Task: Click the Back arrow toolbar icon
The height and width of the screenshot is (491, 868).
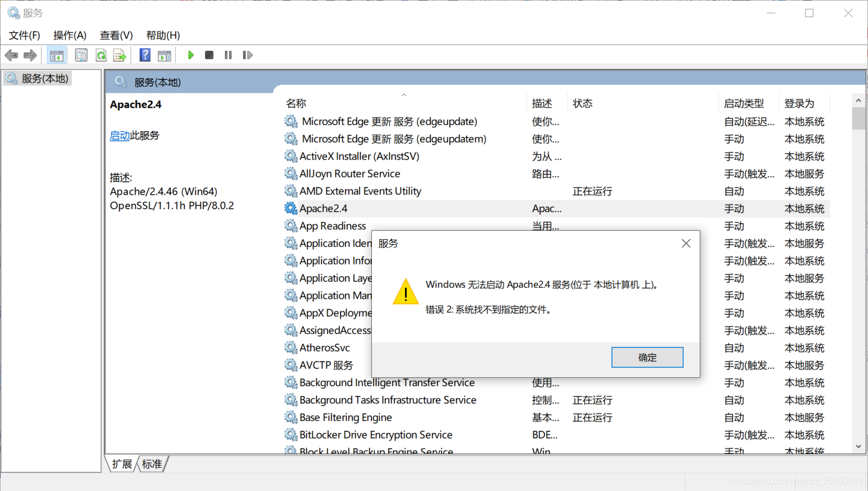Action: pos(11,55)
